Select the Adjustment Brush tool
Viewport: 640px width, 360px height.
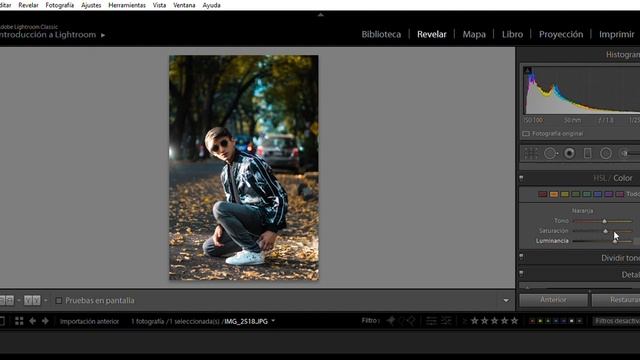629,153
